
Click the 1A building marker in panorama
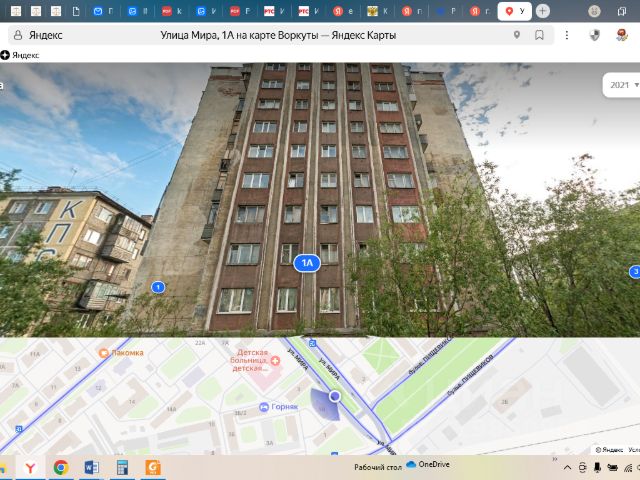pos(307,263)
